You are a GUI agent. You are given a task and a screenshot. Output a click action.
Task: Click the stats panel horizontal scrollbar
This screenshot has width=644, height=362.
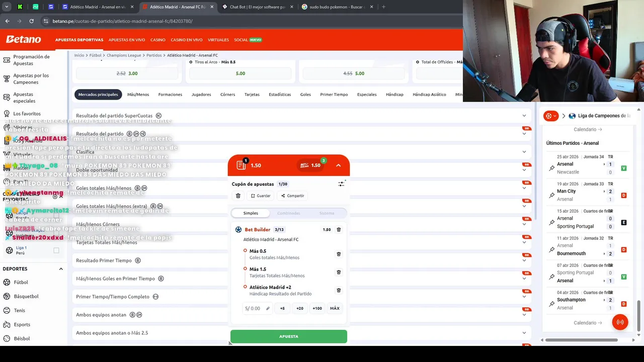click(x=581, y=340)
